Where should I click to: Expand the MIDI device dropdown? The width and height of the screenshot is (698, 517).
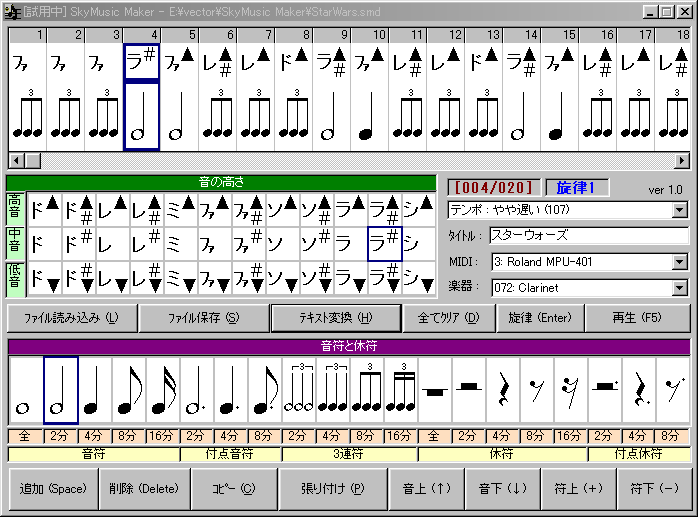coord(680,262)
